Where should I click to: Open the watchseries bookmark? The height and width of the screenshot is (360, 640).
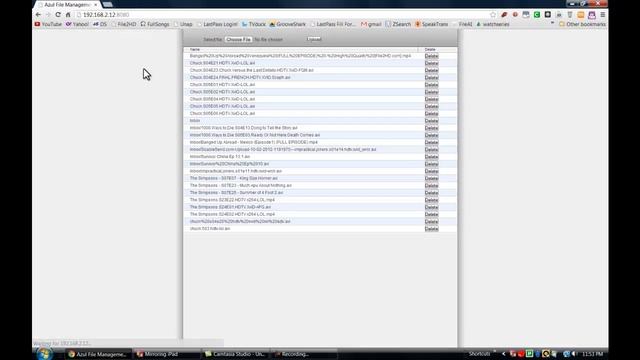[493, 24]
